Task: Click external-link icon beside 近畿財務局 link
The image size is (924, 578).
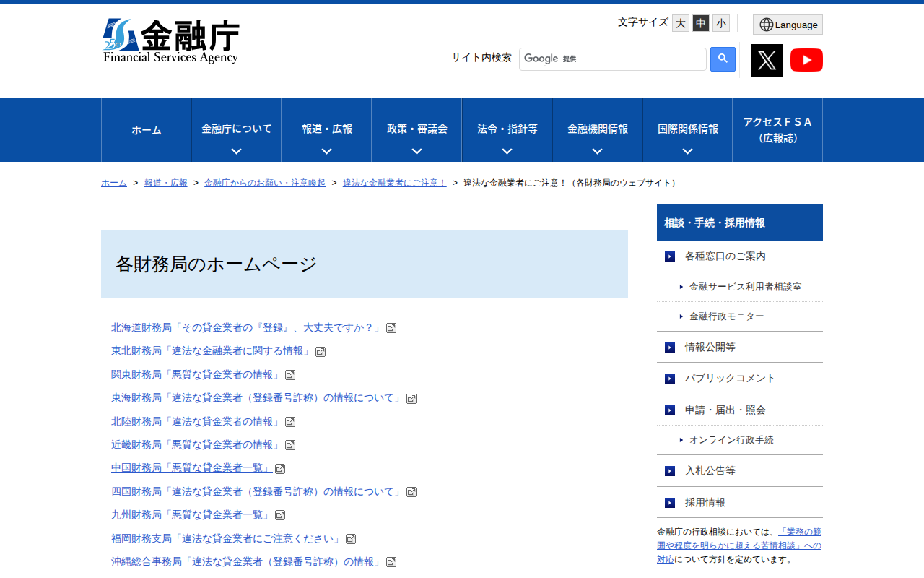Action: tap(290, 445)
